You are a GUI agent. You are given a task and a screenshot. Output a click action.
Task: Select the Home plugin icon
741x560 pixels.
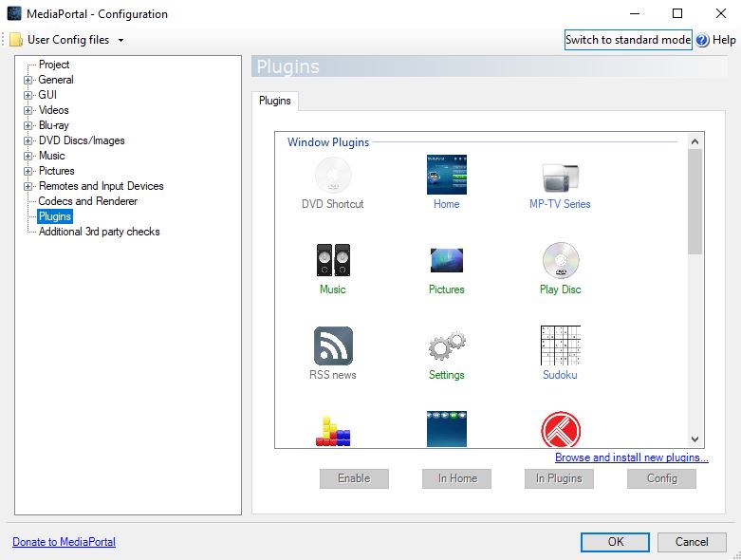pos(446,176)
